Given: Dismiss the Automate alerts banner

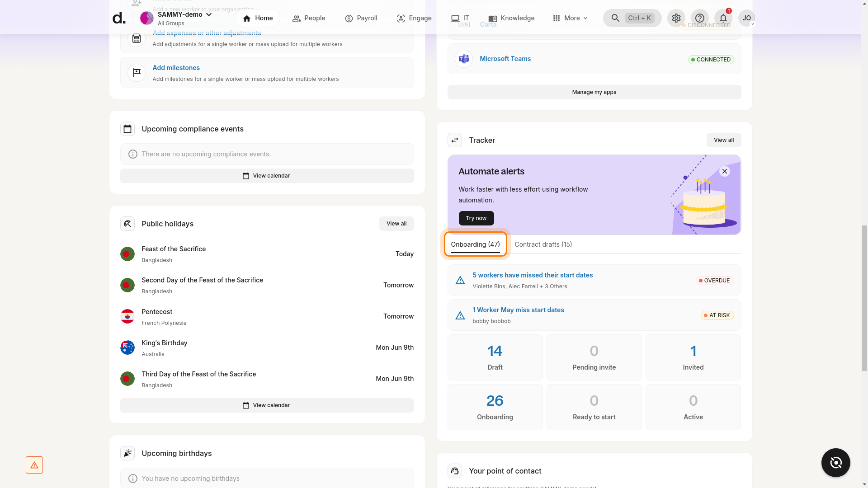Looking at the screenshot, I should (x=724, y=171).
